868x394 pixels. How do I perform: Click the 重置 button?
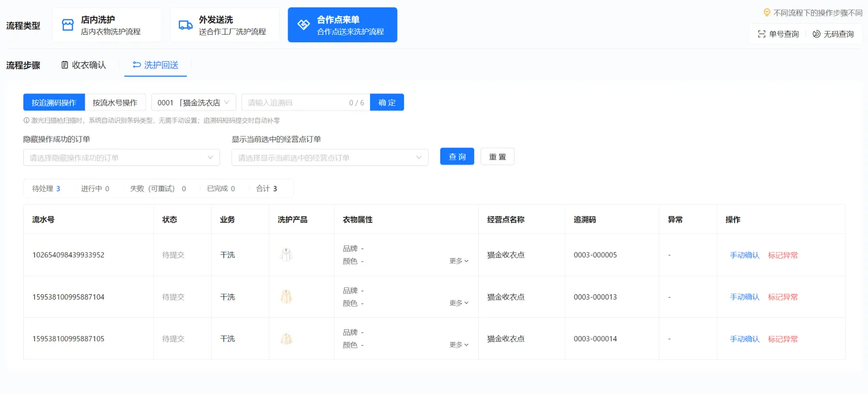497,157
